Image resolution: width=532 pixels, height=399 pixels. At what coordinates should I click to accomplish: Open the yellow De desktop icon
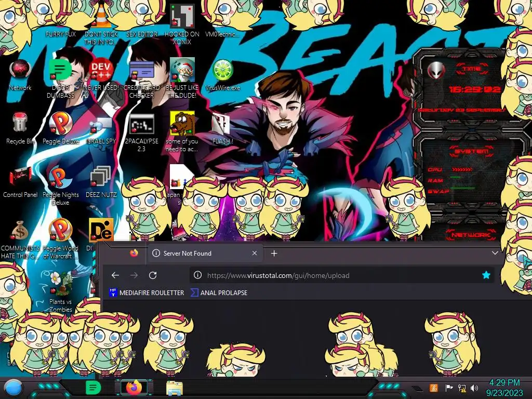click(101, 230)
